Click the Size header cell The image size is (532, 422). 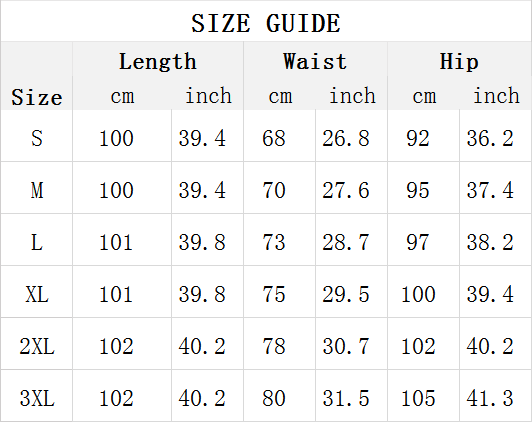click(37, 97)
